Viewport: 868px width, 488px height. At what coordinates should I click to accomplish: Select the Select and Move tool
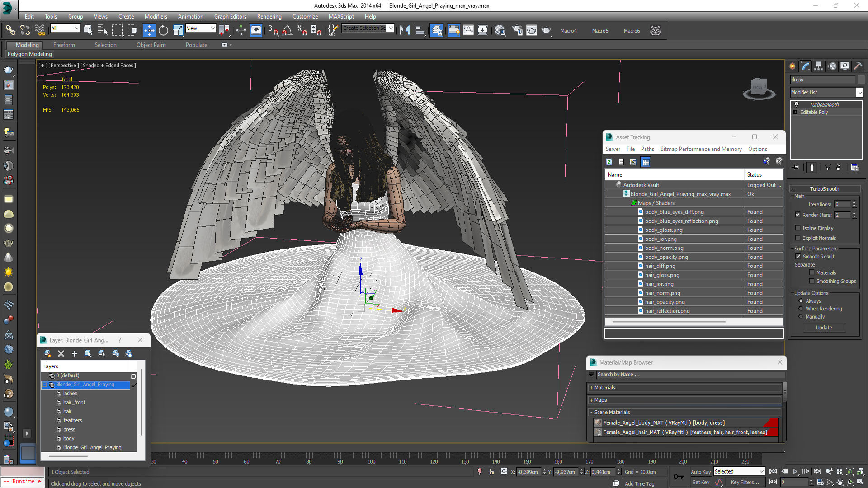[x=149, y=31]
